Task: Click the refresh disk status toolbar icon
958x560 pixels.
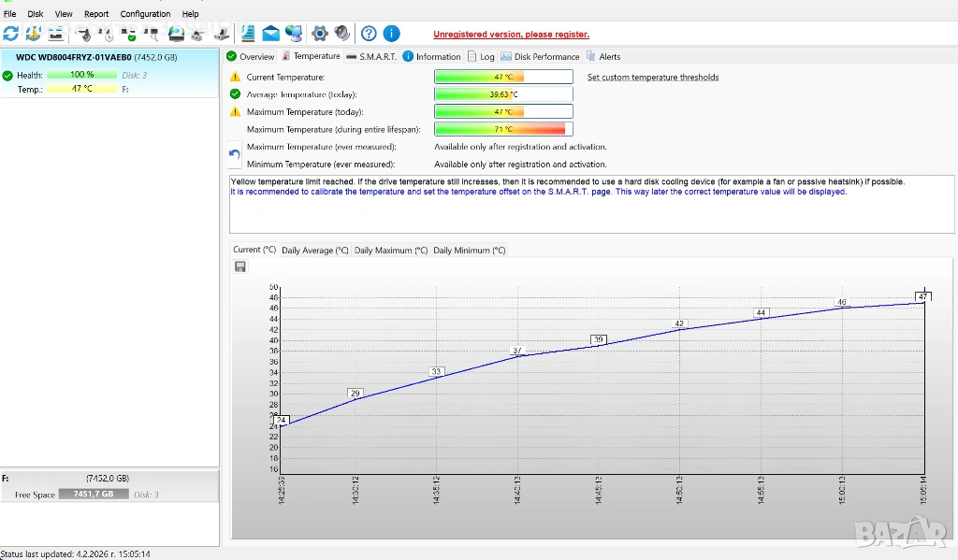Action: pos(10,34)
